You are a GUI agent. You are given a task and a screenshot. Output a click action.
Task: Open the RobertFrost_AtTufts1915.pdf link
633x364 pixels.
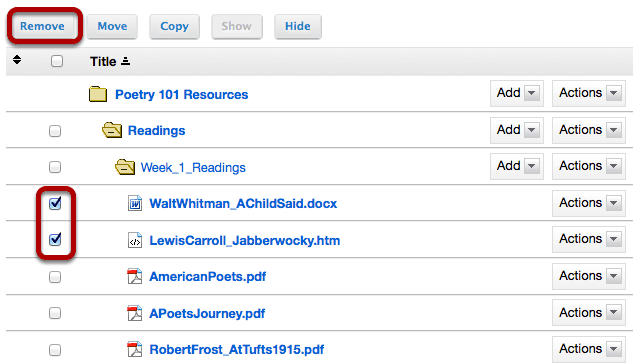point(237,349)
